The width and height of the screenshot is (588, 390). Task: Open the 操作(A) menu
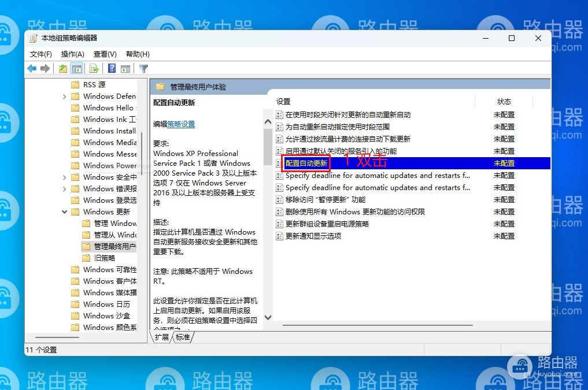[73, 54]
